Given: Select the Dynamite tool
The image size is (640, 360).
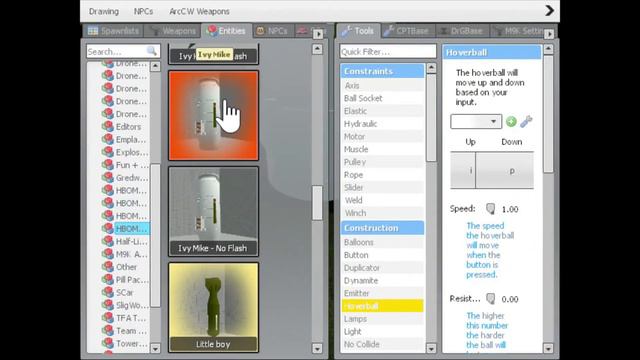Looking at the screenshot, I should 382,280.
